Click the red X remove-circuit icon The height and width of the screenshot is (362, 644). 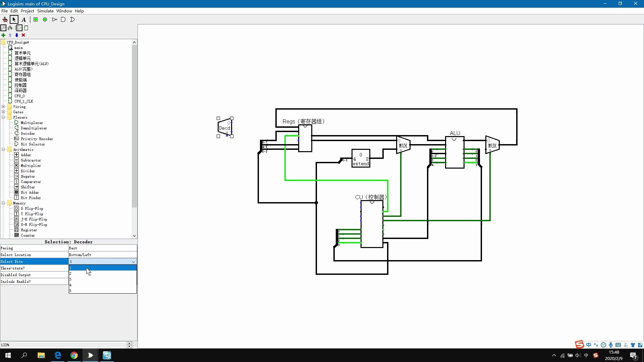click(x=23, y=35)
